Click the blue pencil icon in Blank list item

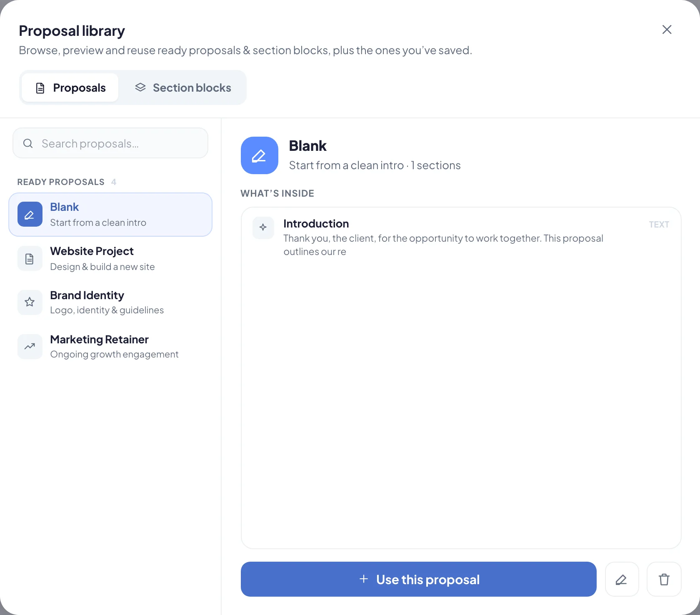[30, 215]
